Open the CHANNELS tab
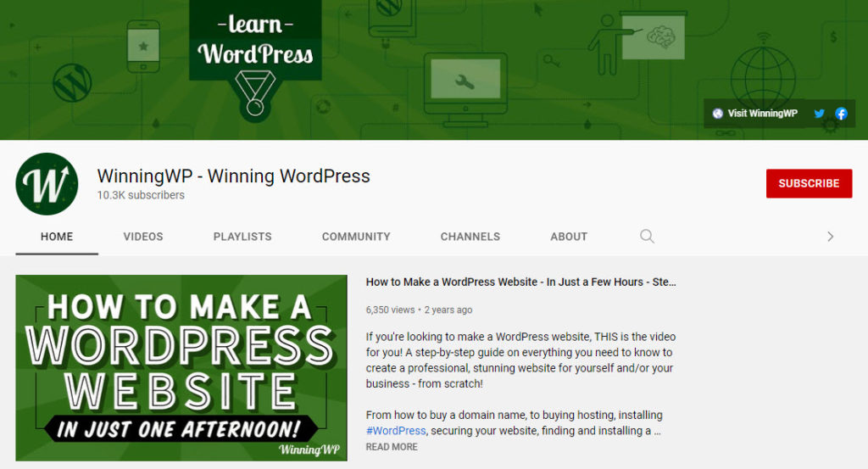The width and height of the screenshot is (868, 469). pyautogui.click(x=470, y=237)
